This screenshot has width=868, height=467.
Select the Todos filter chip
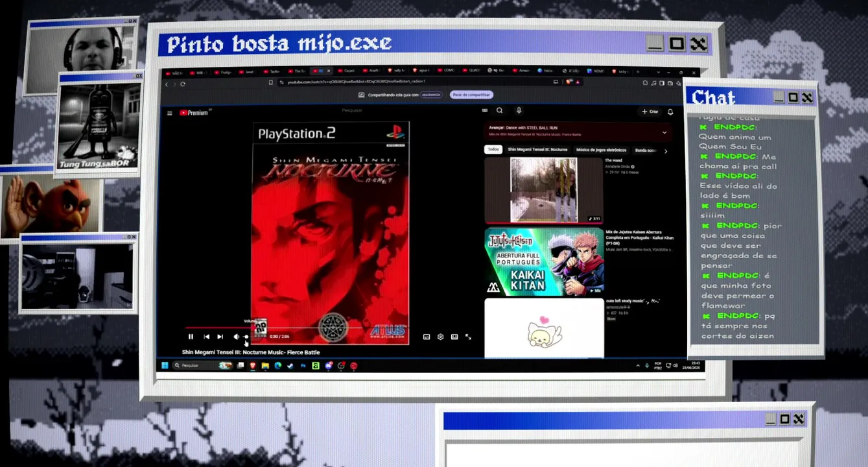pos(493,150)
